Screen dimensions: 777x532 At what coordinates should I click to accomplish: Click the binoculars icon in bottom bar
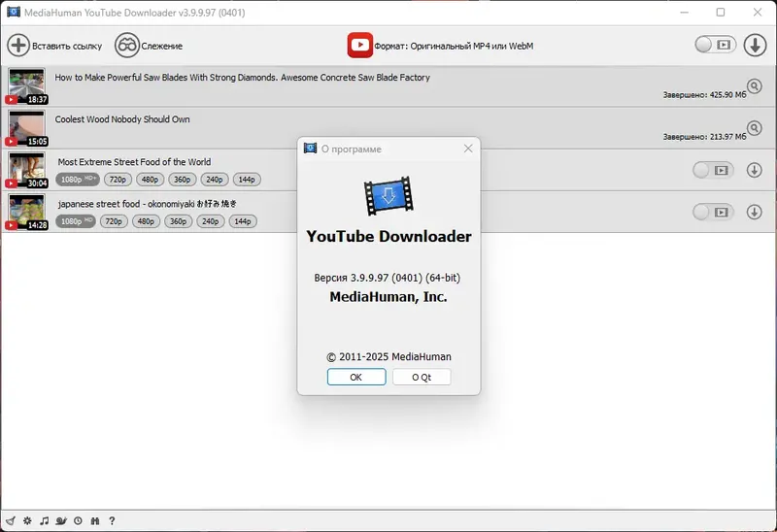tap(95, 520)
